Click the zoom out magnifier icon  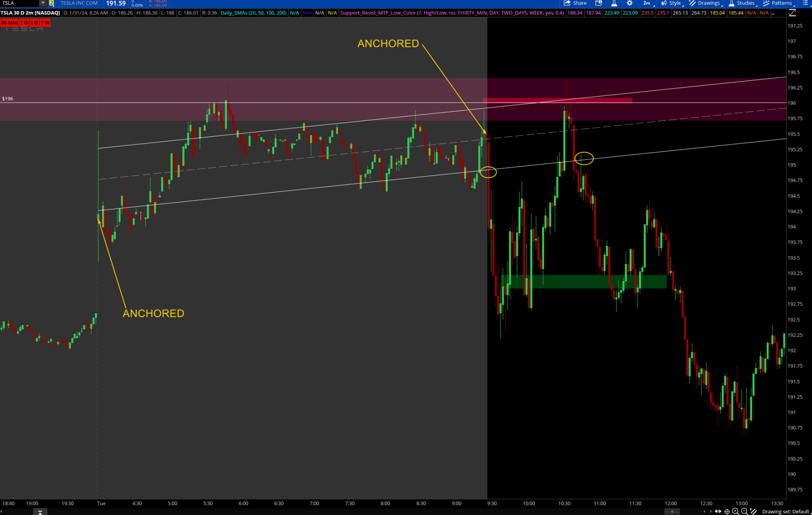click(744, 511)
